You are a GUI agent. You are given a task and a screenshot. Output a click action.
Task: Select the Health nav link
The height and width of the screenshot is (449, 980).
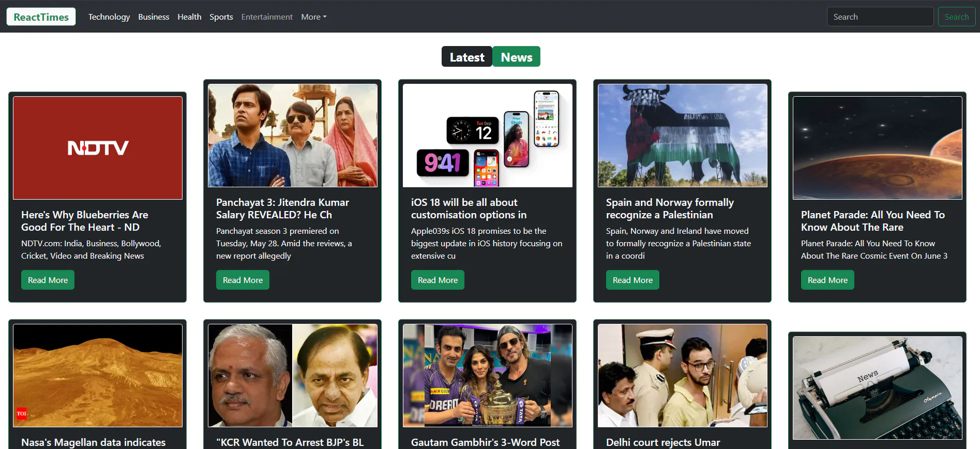pos(189,17)
